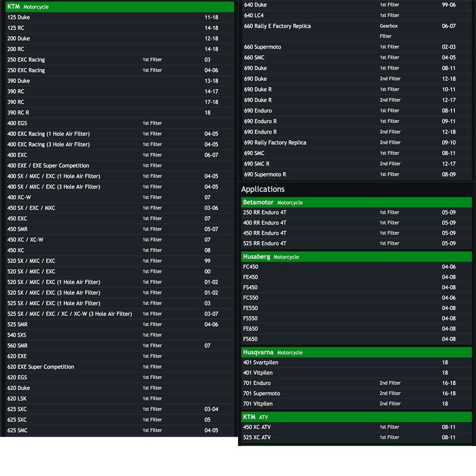Select 660 Rally E Factory Replica
The height and width of the screenshot is (476, 476).
(357, 31)
